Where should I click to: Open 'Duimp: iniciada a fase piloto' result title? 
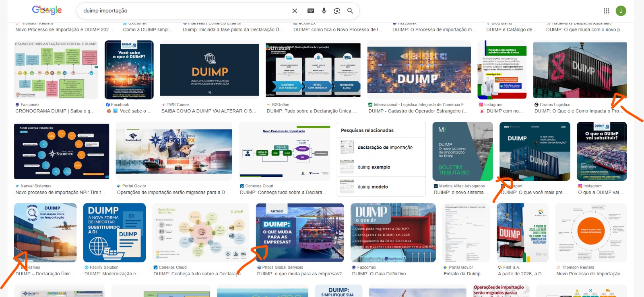(233, 30)
